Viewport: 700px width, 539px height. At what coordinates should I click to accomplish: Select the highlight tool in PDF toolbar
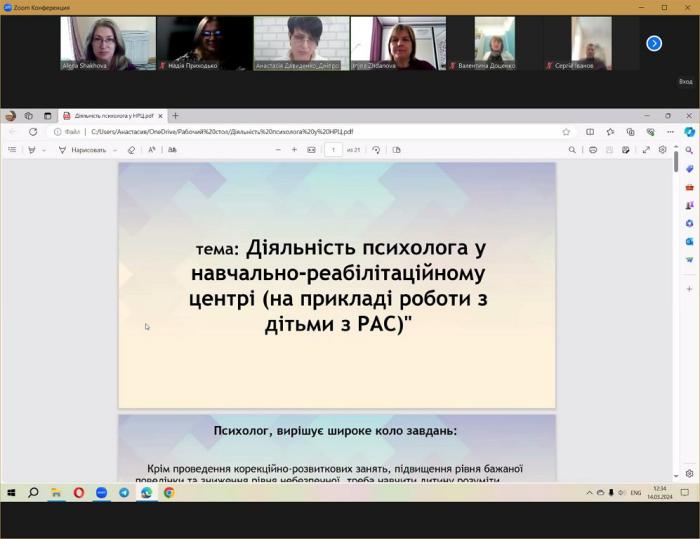click(32, 150)
